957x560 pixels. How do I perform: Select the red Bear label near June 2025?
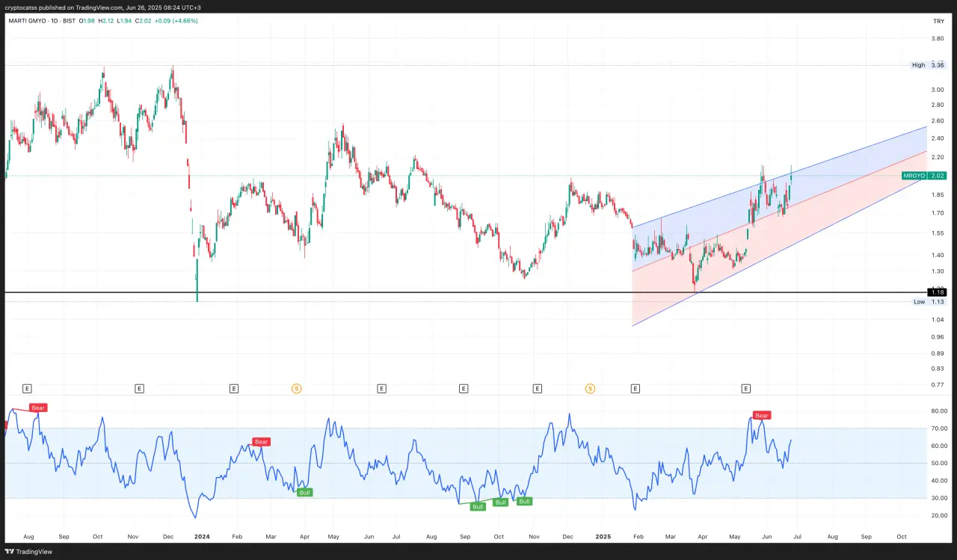tap(761, 415)
